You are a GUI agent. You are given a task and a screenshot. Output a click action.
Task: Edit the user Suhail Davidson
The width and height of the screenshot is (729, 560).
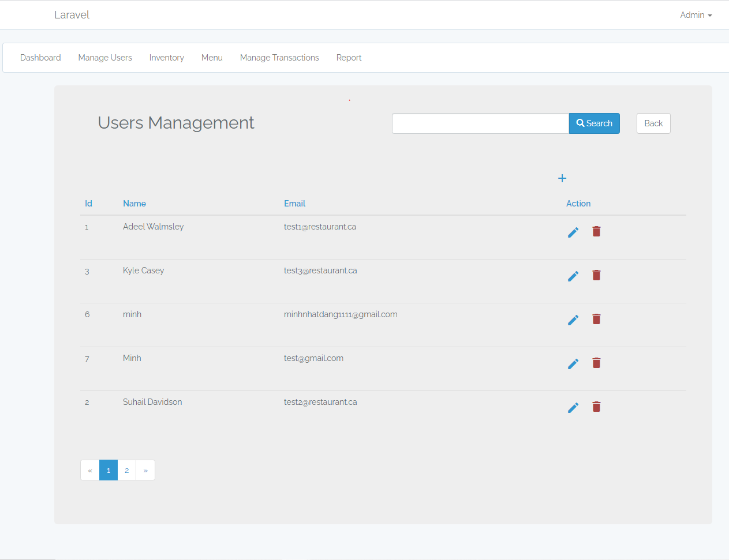point(573,407)
